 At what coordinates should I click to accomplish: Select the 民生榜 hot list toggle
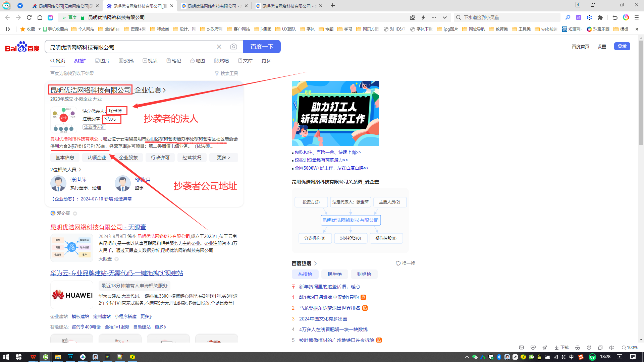[x=334, y=274]
